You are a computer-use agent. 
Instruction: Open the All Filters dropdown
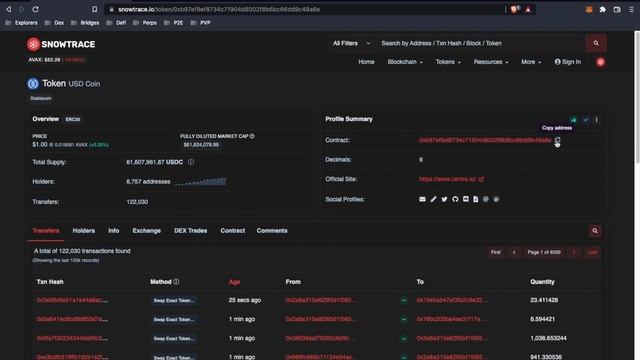pos(351,43)
